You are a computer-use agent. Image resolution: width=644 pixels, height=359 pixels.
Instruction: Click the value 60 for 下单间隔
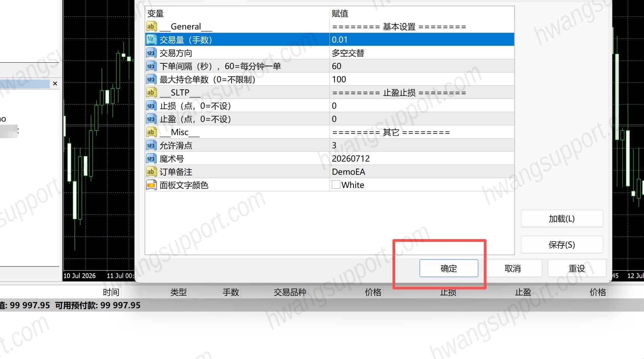pos(337,66)
